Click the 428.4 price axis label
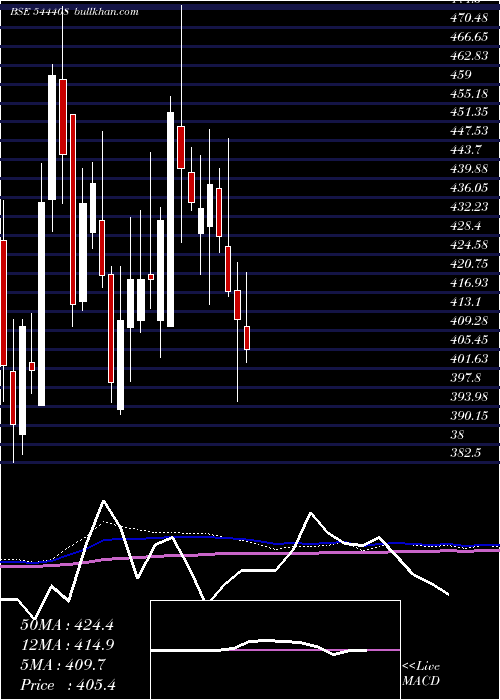 [467, 226]
